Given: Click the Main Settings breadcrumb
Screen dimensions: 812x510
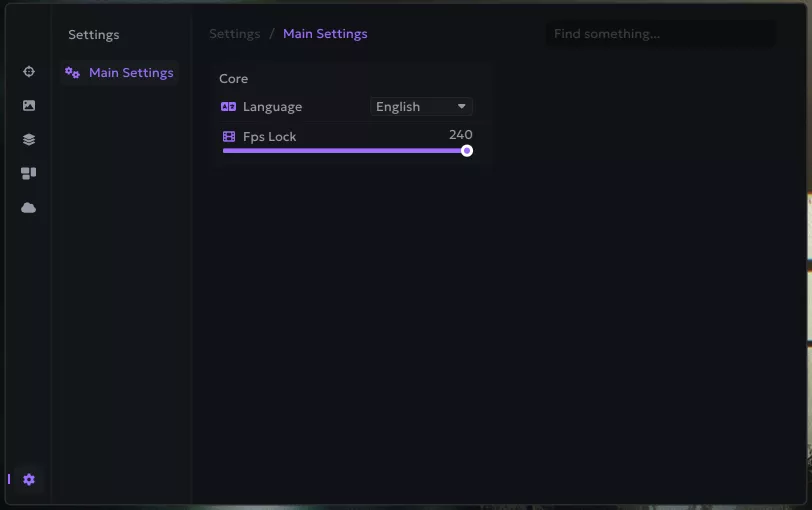Looking at the screenshot, I should click(x=325, y=34).
